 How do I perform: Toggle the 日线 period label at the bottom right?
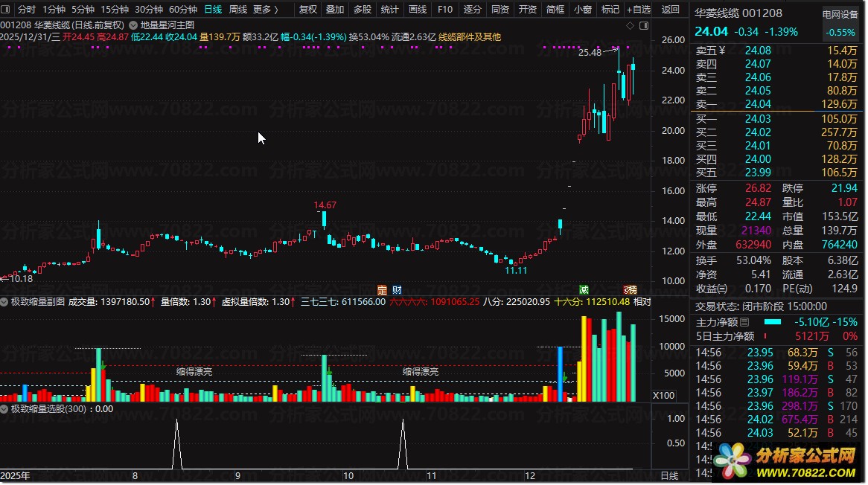pos(670,475)
